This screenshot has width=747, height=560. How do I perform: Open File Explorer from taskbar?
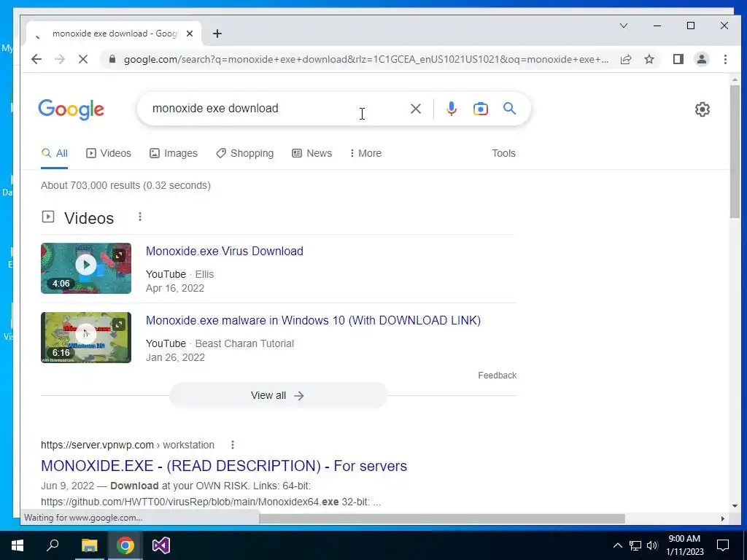click(x=89, y=545)
